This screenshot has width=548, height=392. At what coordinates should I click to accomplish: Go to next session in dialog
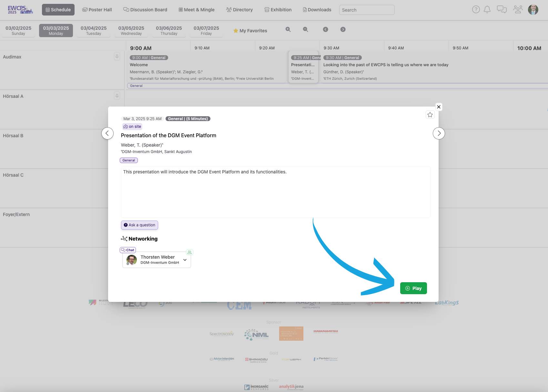pyautogui.click(x=439, y=133)
